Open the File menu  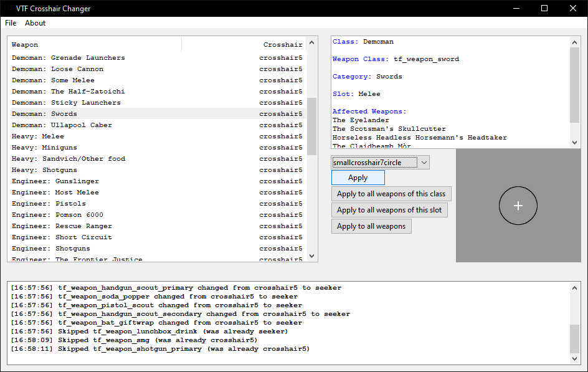11,23
